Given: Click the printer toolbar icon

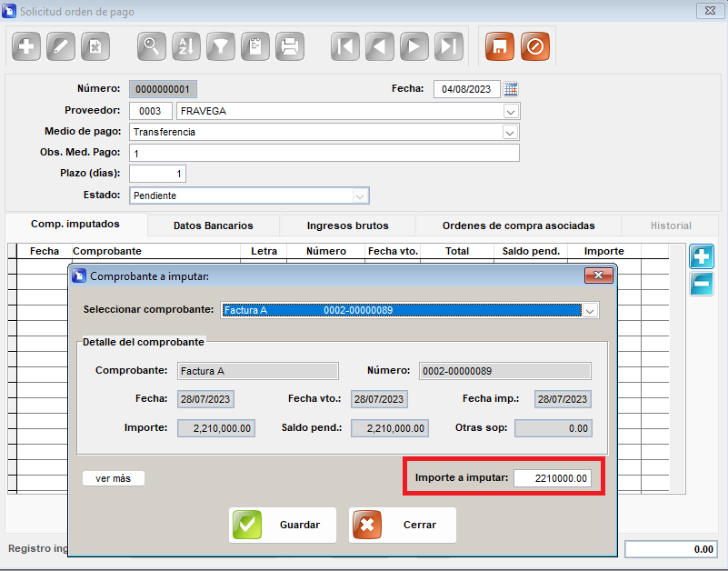Looking at the screenshot, I should click(290, 46).
